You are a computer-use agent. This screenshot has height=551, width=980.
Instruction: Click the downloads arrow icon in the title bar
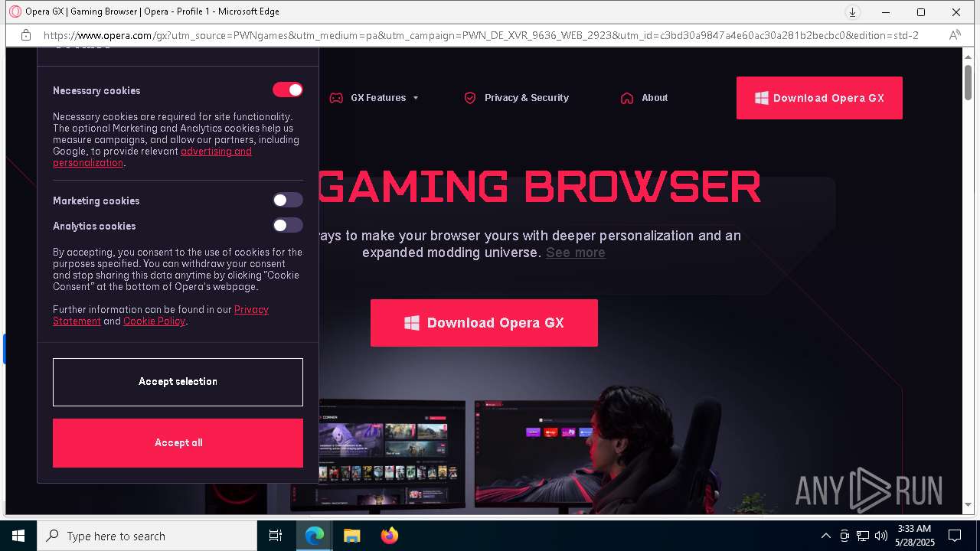852,12
